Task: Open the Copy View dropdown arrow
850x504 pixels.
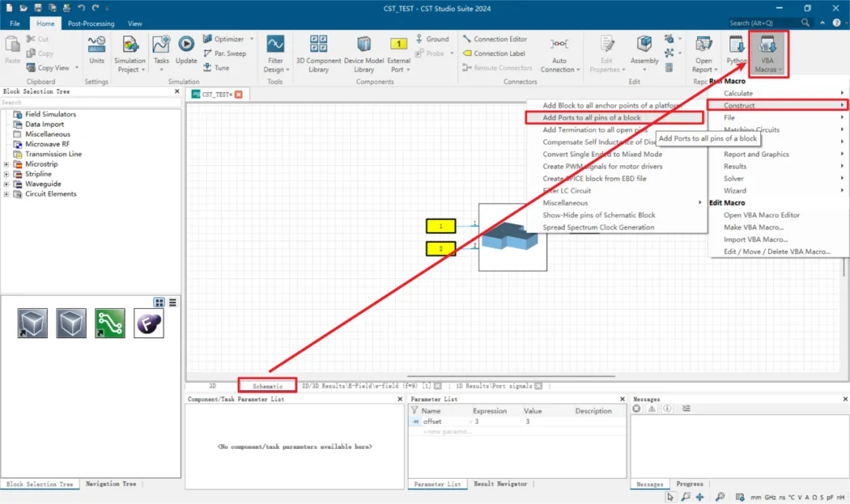Action: point(76,68)
